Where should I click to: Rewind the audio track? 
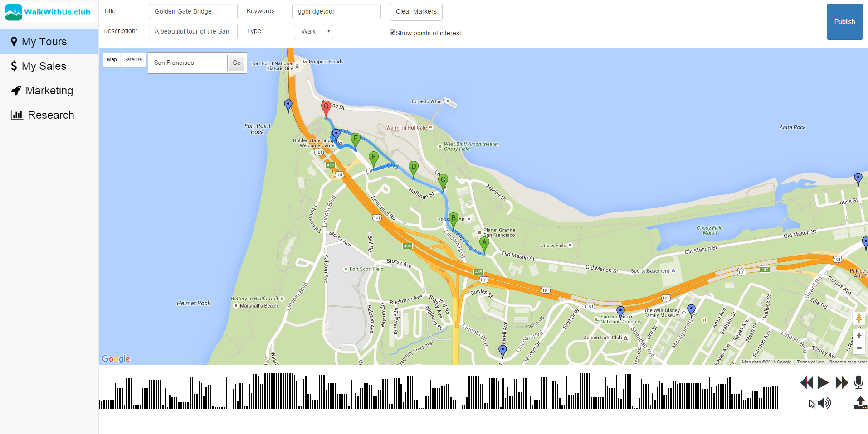tap(807, 383)
